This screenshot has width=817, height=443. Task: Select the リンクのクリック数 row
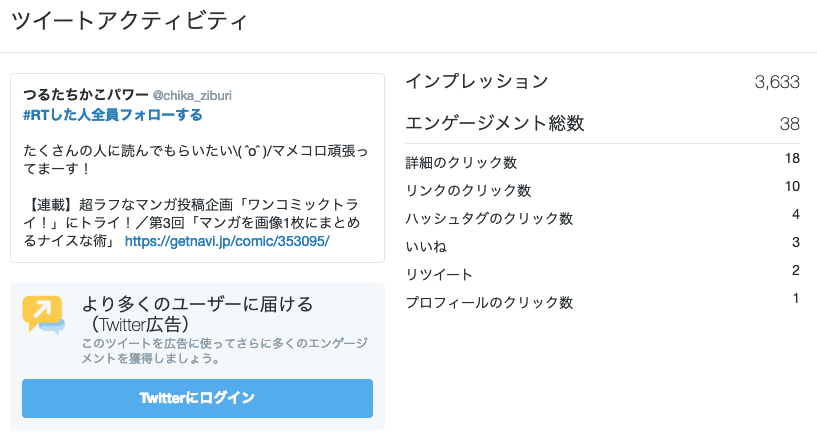[x=602, y=190]
